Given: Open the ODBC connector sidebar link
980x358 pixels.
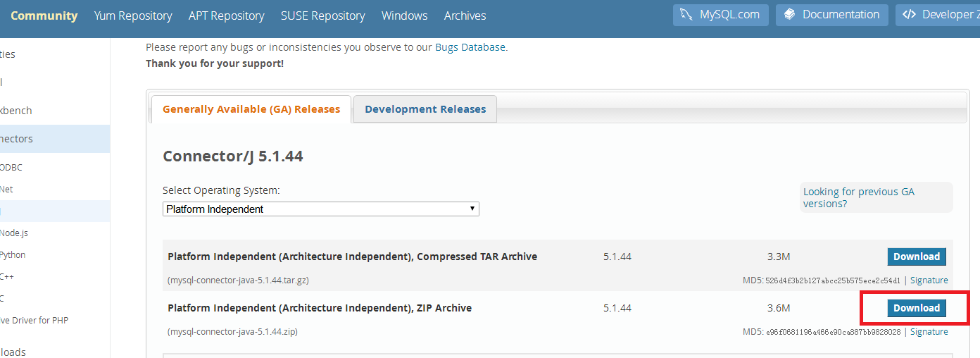Looking at the screenshot, I should (11, 168).
